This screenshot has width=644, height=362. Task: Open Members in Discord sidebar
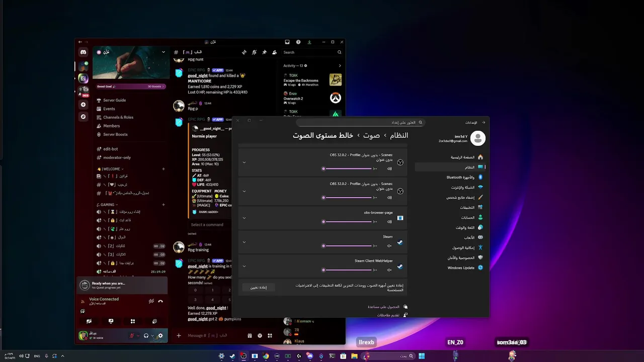111,126
